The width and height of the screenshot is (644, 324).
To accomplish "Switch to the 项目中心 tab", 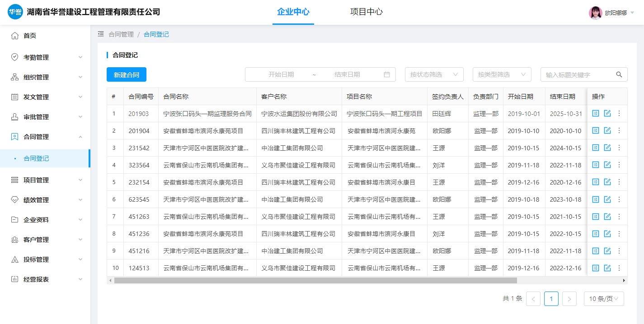I will coord(366,12).
